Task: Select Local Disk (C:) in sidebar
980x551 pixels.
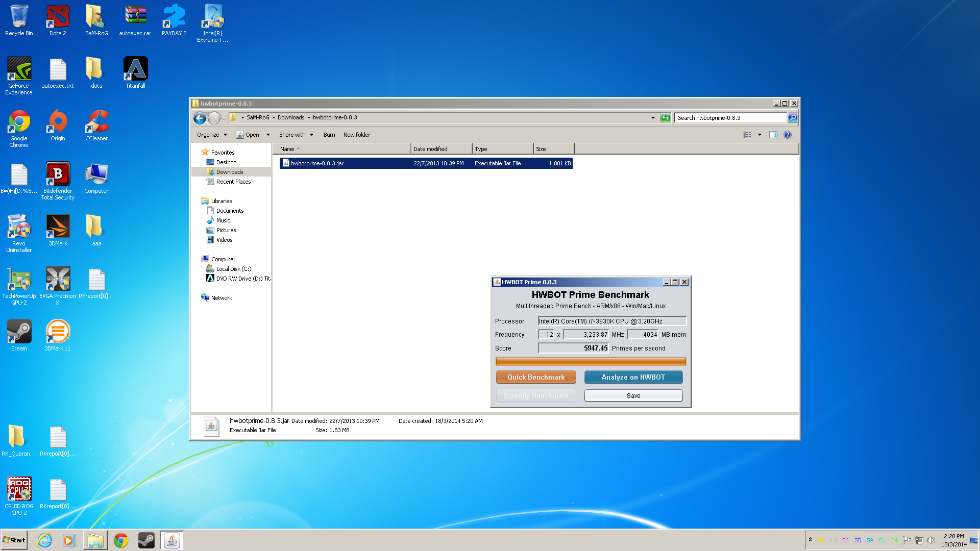Action: coord(233,269)
